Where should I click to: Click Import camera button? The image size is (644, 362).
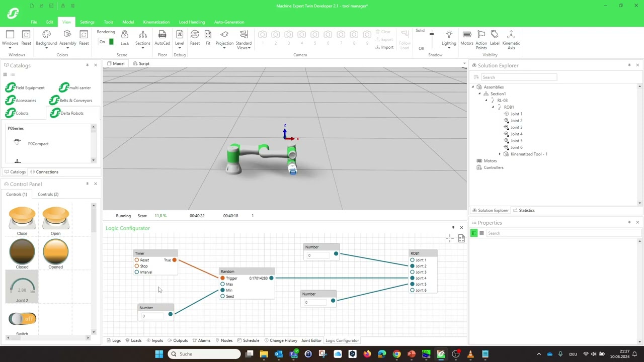(x=385, y=47)
